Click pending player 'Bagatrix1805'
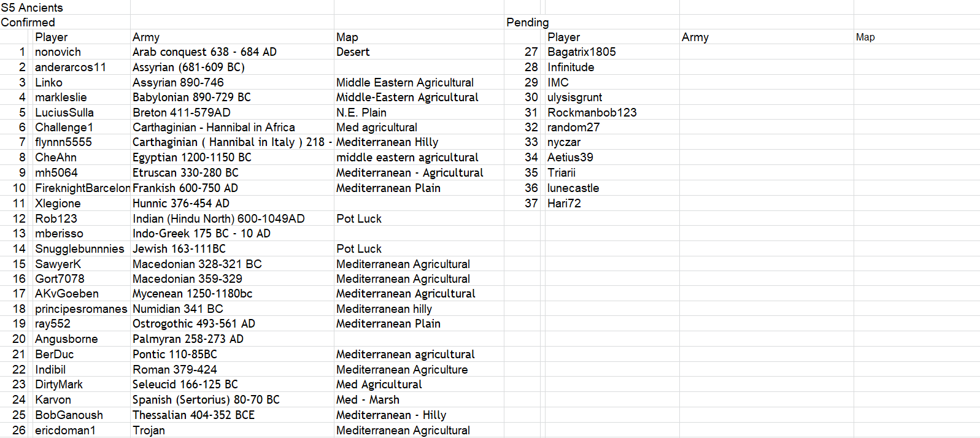The image size is (980, 438). (581, 52)
